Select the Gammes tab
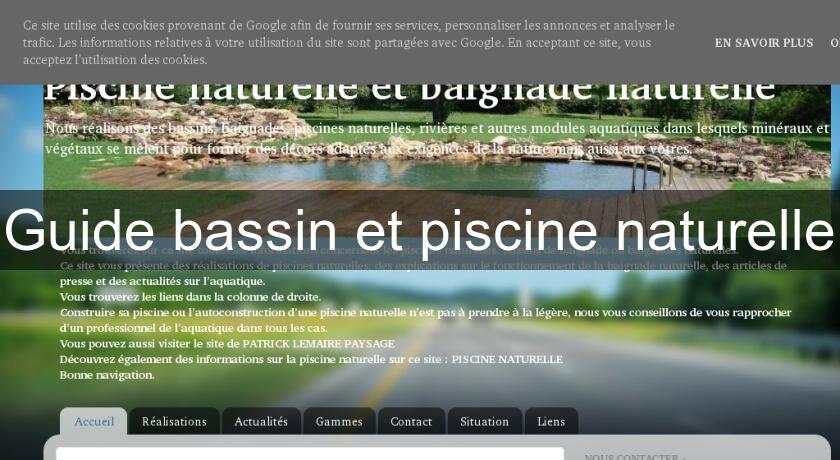The width and height of the screenshot is (840, 460). coord(339,421)
